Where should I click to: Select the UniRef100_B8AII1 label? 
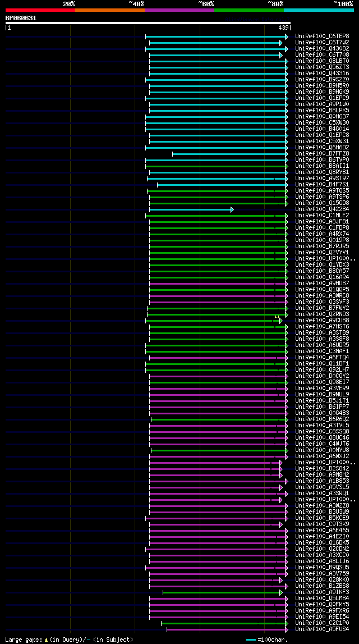point(322,166)
